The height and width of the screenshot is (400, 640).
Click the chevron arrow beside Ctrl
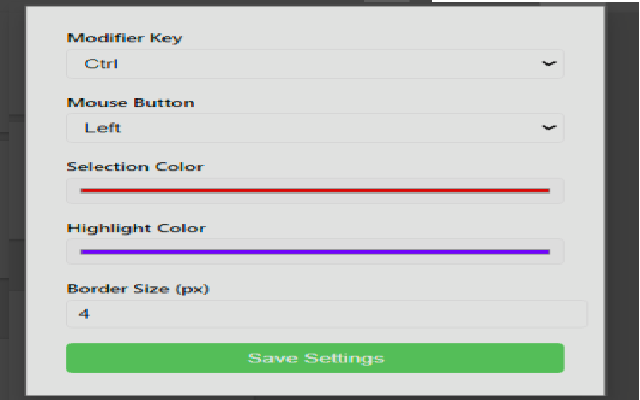548,64
